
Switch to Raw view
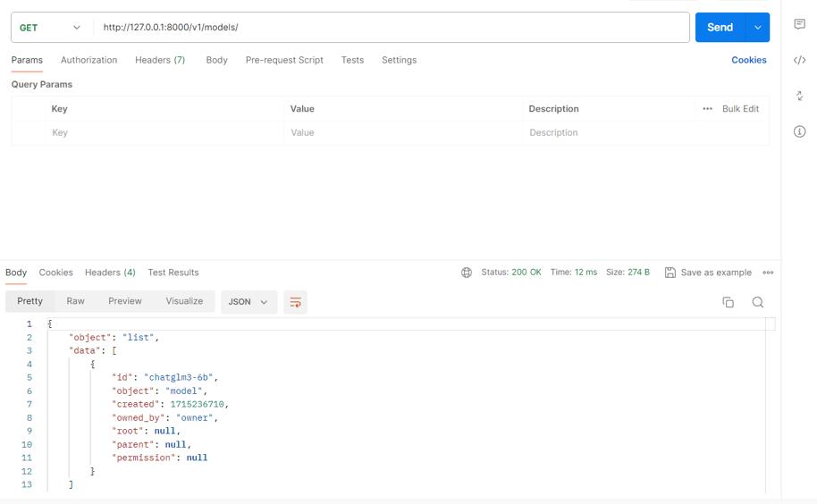tap(76, 301)
